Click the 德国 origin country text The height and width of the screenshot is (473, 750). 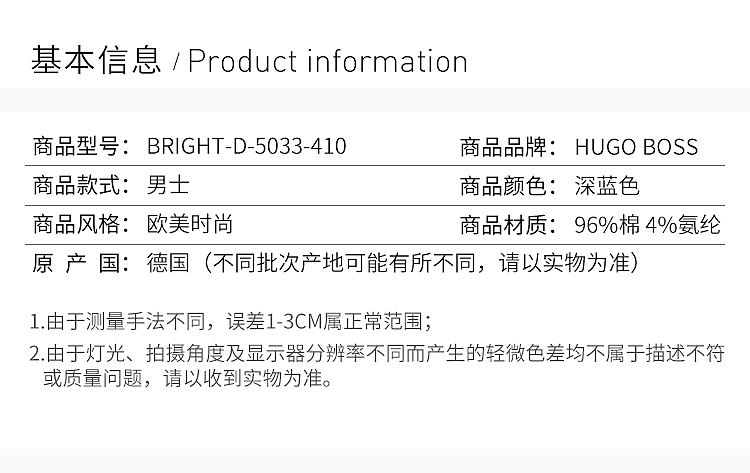pyautogui.click(x=168, y=264)
